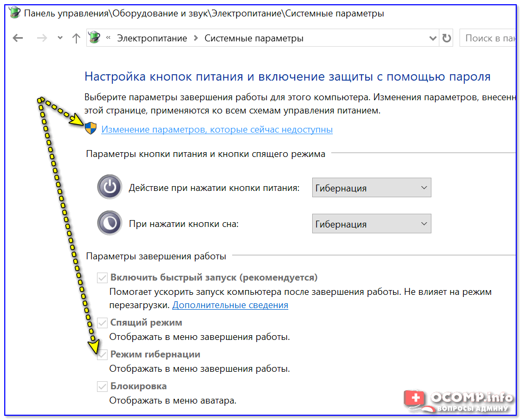521x420 pixels.
Task: Toggle the Спящий режим checkbox
Action: coord(102,322)
